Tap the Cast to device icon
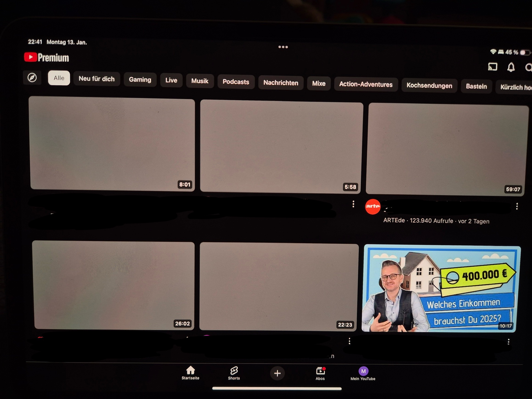This screenshot has height=399, width=532. pos(492,67)
